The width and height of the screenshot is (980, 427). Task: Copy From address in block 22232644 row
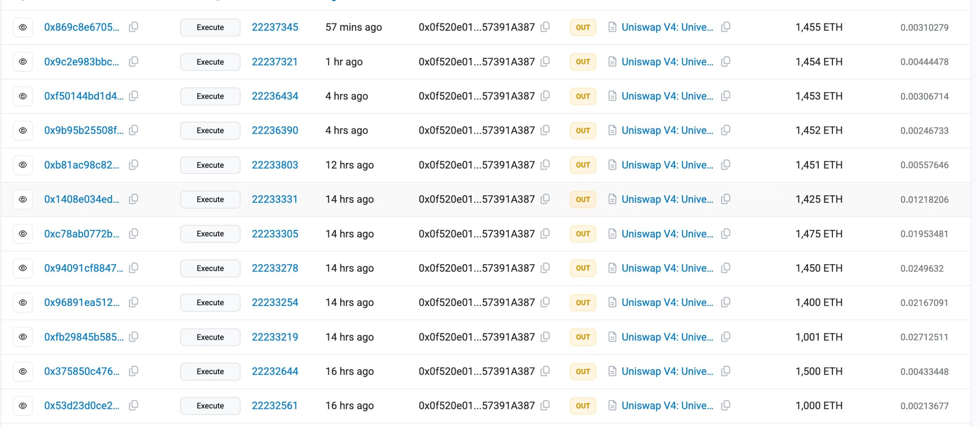[x=545, y=371]
